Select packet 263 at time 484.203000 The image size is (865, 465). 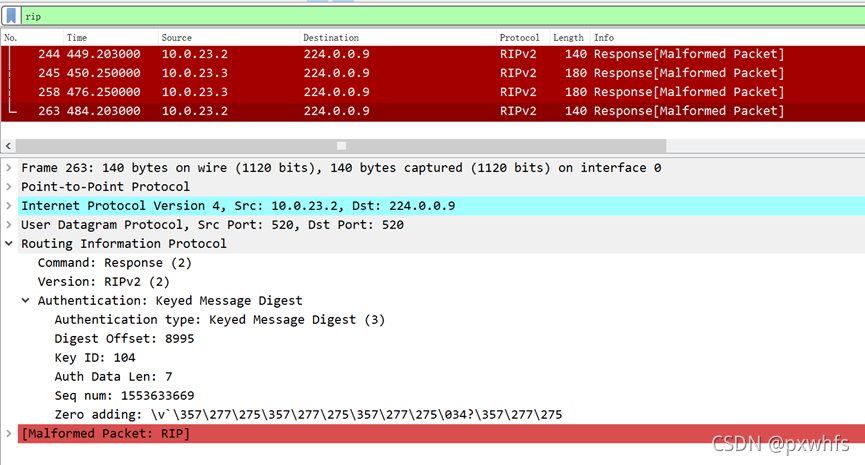click(x=432, y=111)
